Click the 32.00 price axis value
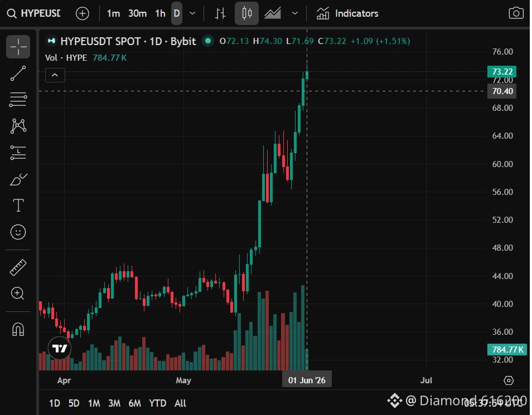The image size is (532, 415). [x=502, y=359]
